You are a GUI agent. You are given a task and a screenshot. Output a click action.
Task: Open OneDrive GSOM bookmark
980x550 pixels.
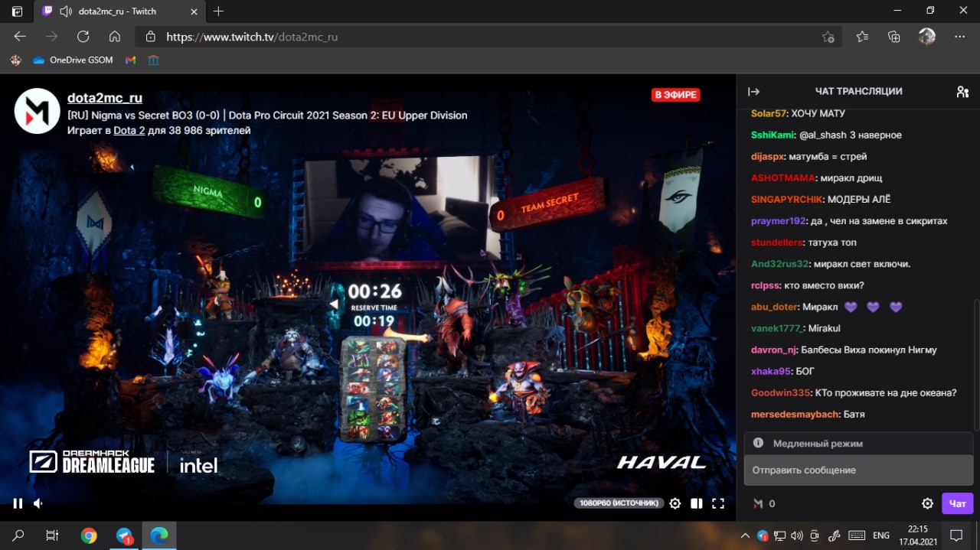[x=72, y=60]
